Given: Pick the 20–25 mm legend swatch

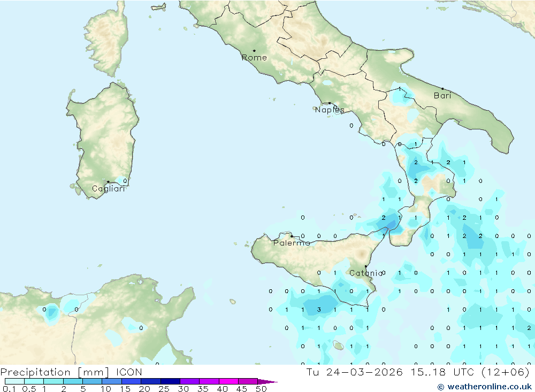Looking at the screenshot, I should [x=151, y=381].
